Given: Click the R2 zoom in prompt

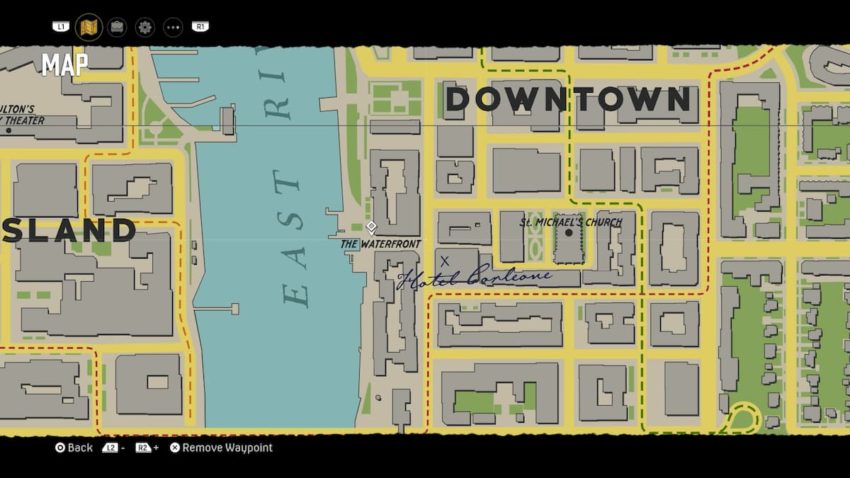Looking at the screenshot, I should (x=147, y=448).
